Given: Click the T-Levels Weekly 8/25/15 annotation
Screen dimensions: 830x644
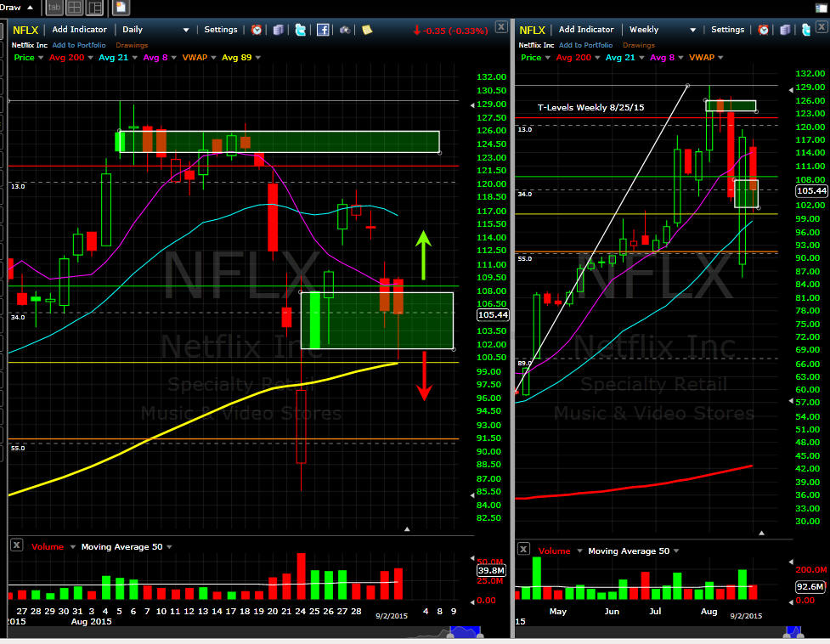Looking at the screenshot, I should pos(590,107).
